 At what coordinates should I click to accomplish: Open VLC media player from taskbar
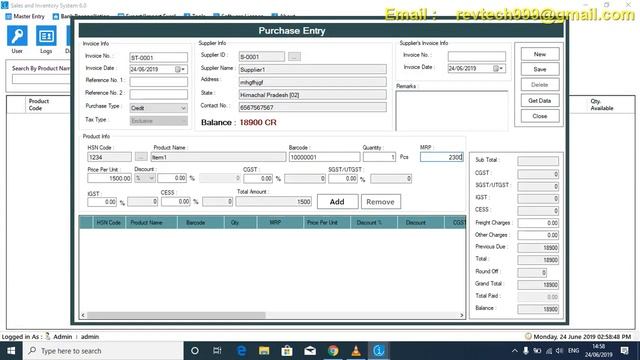(356, 351)
